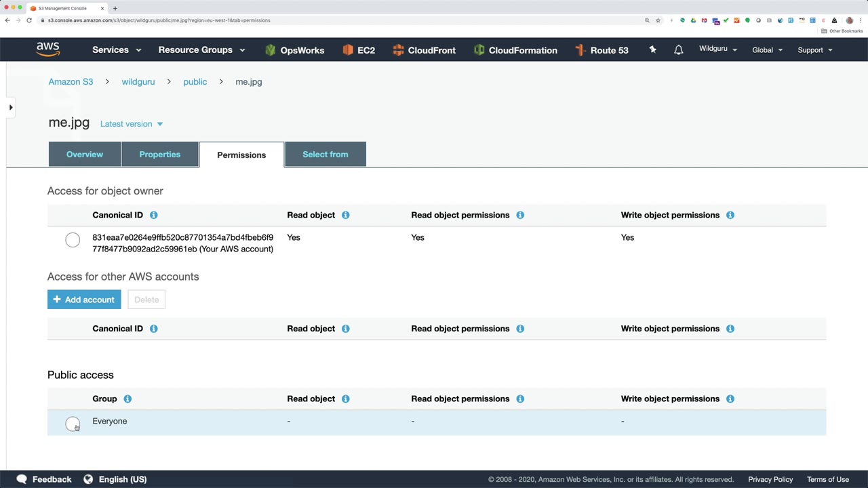Click the me.jpg breadcrumb text
The image size is (868, 488).
[x=249, y=82]
